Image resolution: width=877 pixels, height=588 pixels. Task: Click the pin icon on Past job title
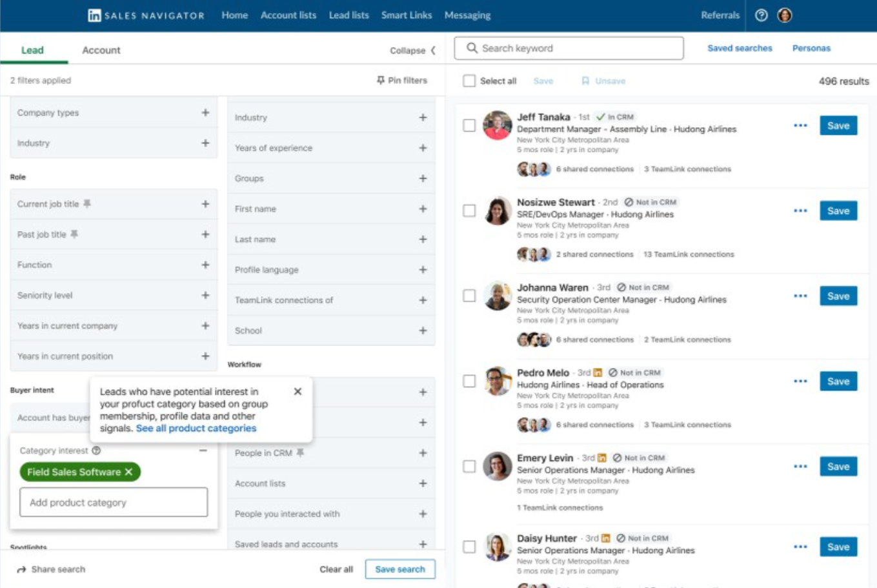(x=74, y=234)
